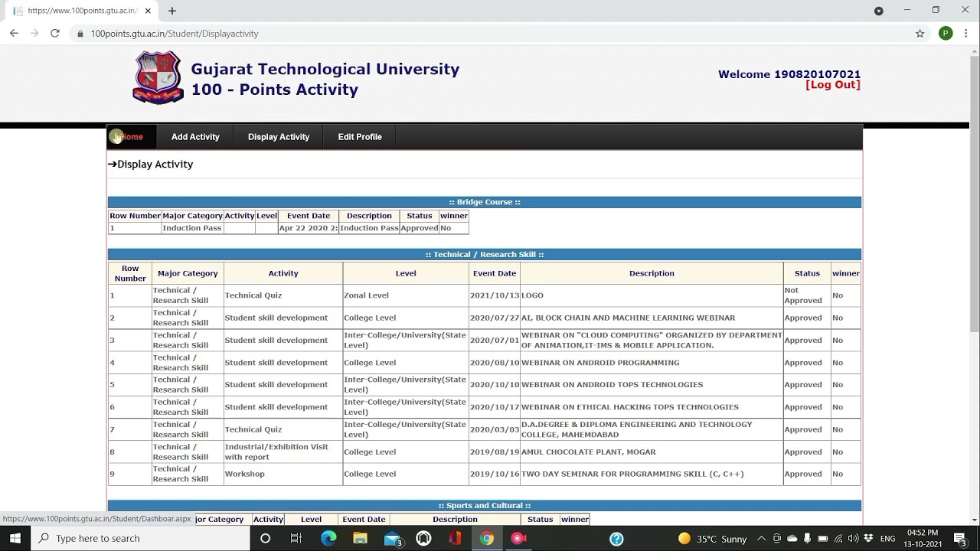
Task: Open the screen recorder taskbar icon
Action: 518,538
